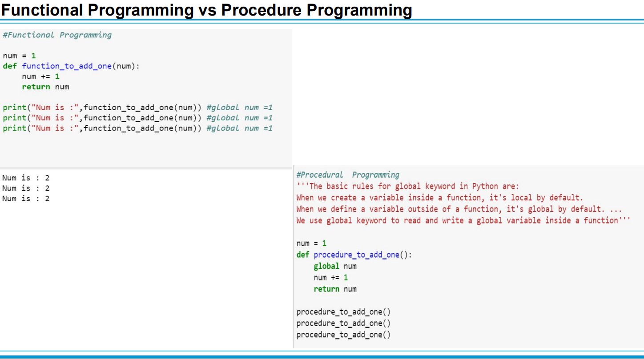Select the first procedure_to_add_one() call line
The image size is (644, 359).
(x=343, y=312)
